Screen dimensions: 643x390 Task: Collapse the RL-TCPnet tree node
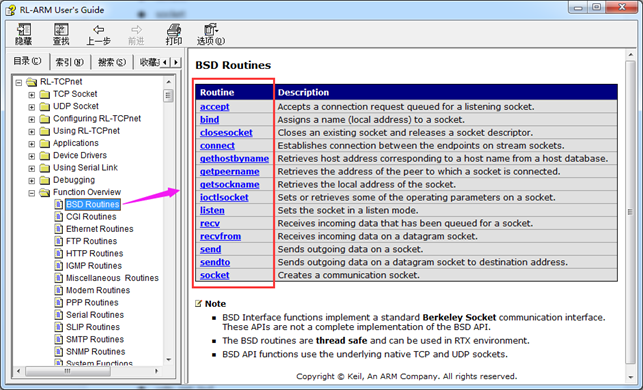[18, 82]
